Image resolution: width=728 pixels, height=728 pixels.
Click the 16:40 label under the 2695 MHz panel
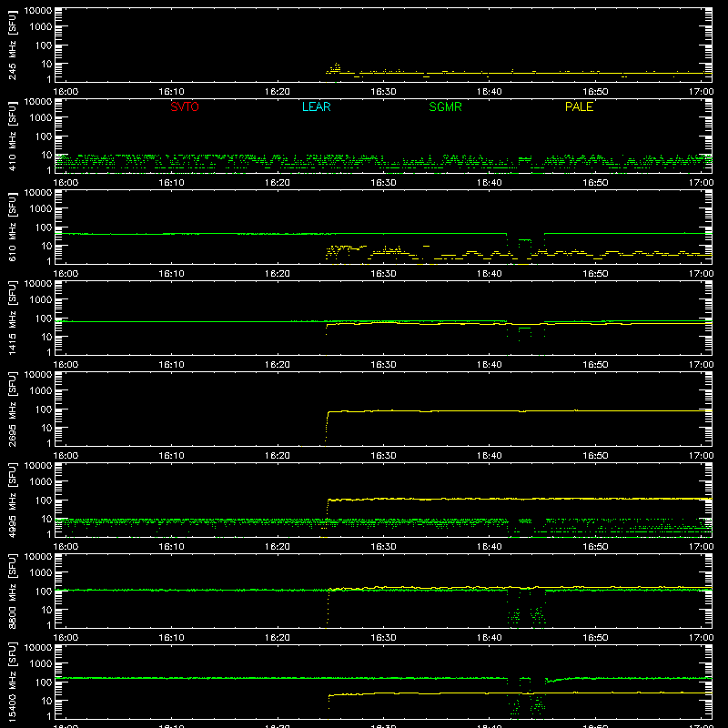point(490,456)
